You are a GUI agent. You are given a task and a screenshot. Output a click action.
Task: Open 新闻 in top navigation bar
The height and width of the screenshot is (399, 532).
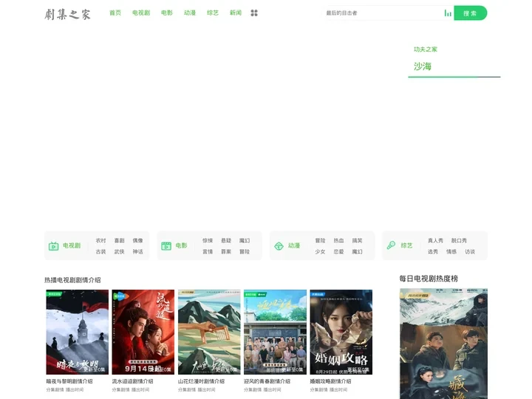(x=236, y=13)
